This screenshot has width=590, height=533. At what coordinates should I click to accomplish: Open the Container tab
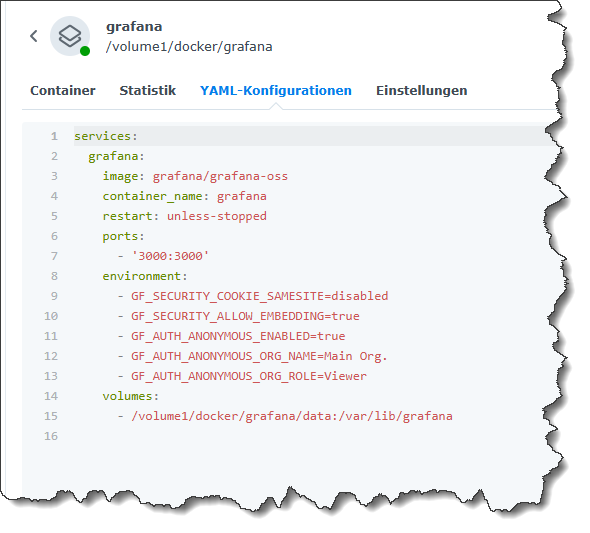pos(63,91)
